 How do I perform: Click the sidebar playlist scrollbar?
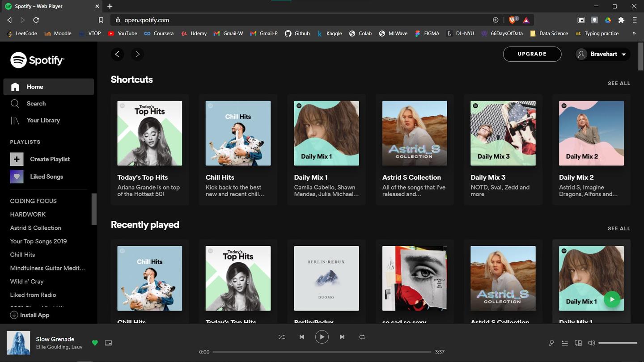(x=94, y=209)
